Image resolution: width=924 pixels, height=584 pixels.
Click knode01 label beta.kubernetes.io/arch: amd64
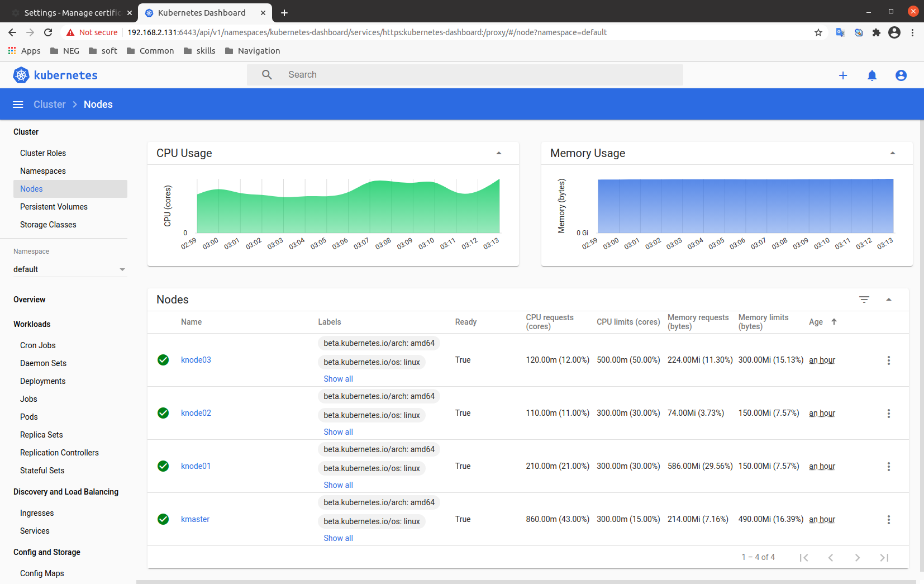pos(379,449)
